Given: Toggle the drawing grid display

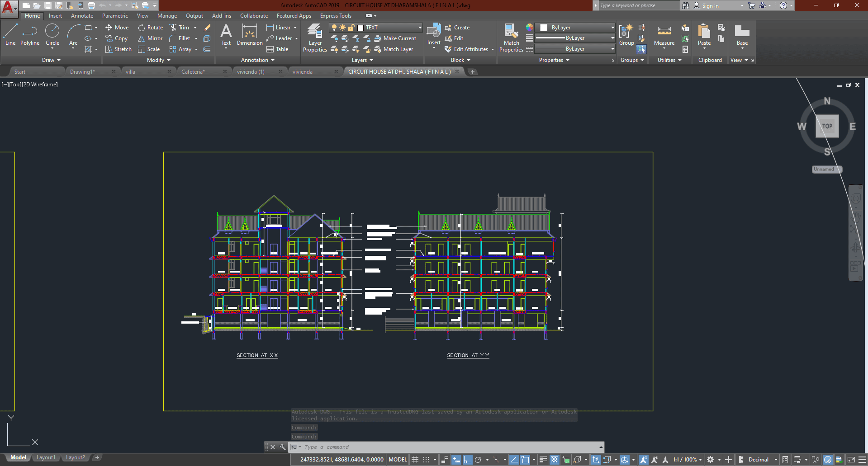Looking at the screenshot, I should coord(415,460).
